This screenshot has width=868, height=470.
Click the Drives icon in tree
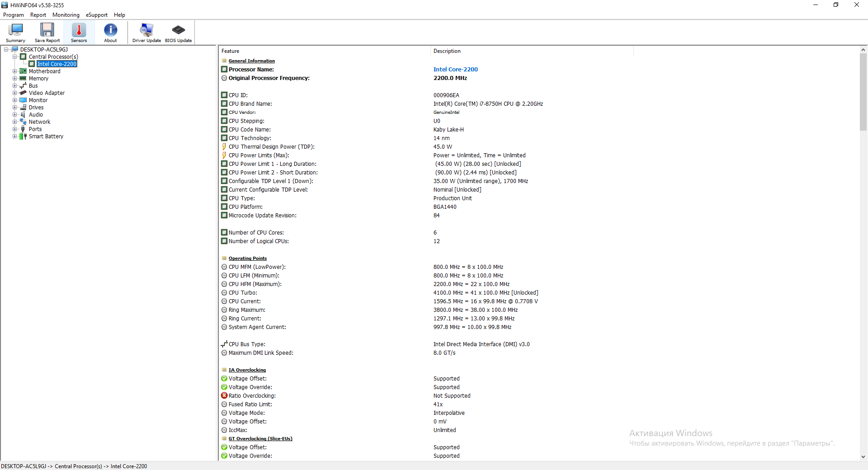point(23,108)
